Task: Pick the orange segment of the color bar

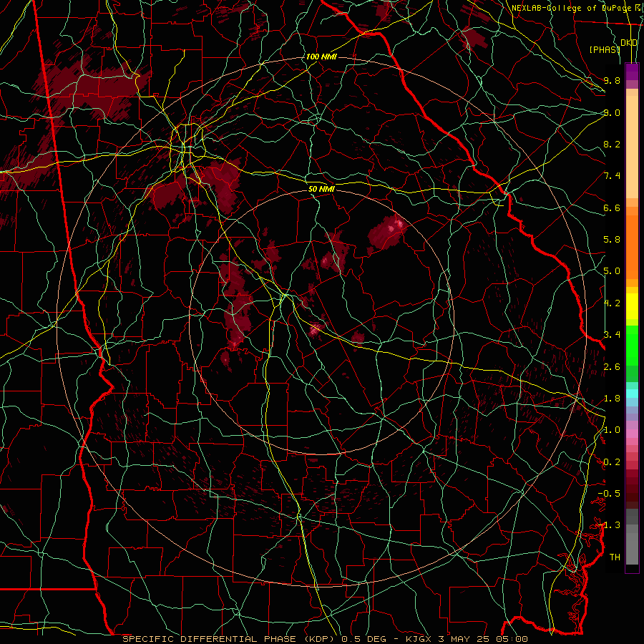Action: [632, 247]
